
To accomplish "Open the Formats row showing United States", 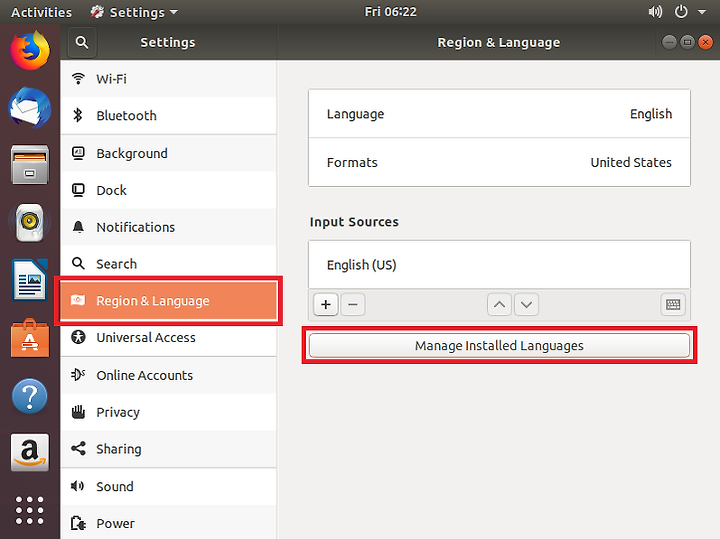I will pyautogui.click(x=499, y=163).
